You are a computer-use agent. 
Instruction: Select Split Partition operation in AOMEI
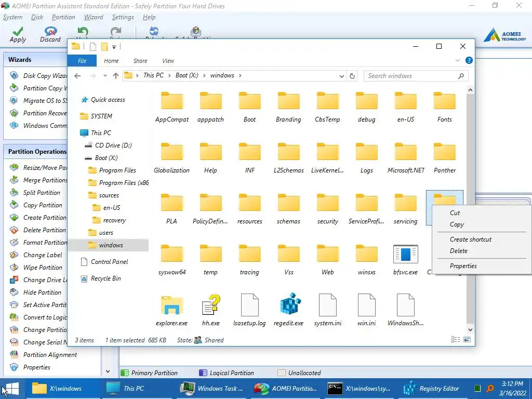(x=35, y=192)
